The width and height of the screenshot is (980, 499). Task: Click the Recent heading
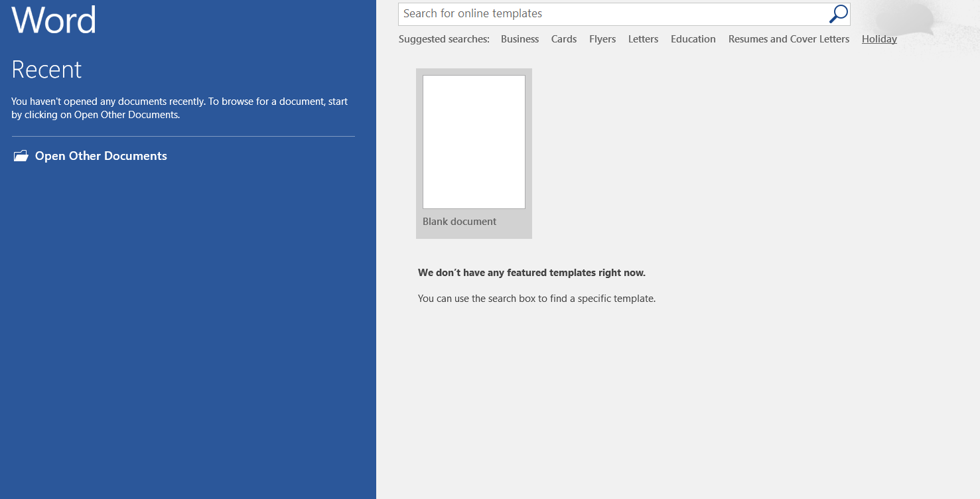coord(46,69)
